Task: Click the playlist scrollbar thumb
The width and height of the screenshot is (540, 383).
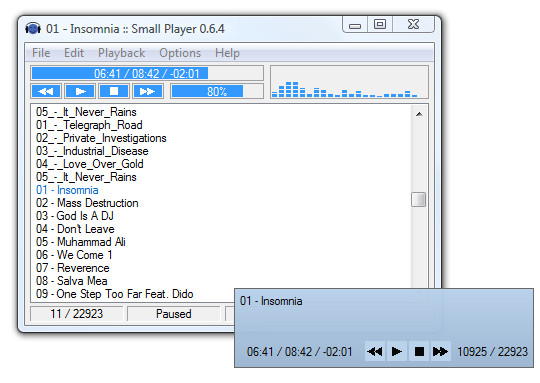Action: pos(419,199)
